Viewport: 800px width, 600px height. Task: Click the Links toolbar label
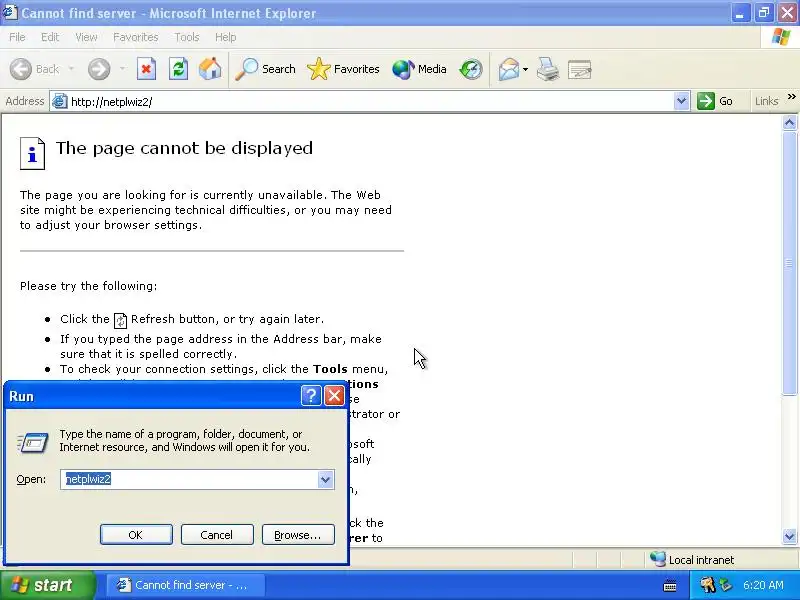767,101
